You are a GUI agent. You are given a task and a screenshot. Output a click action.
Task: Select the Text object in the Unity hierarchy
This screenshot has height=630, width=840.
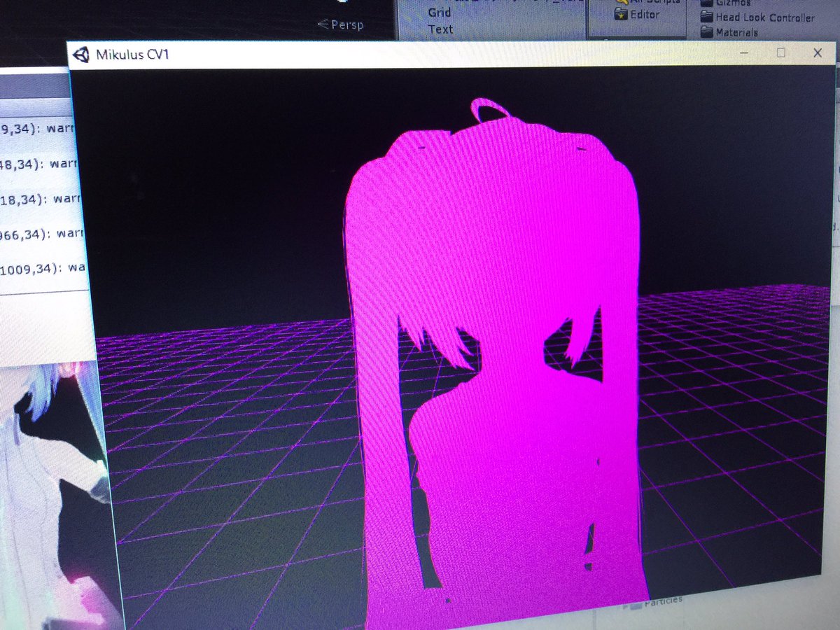point(440,29)
